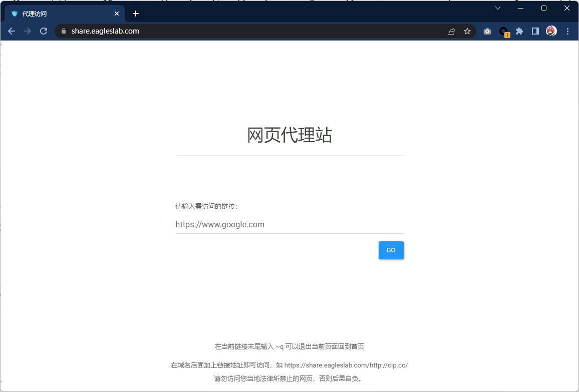Viewport: 579px width, 392px height.
Task: Minimize the browser window
Action: pos(521,8)
